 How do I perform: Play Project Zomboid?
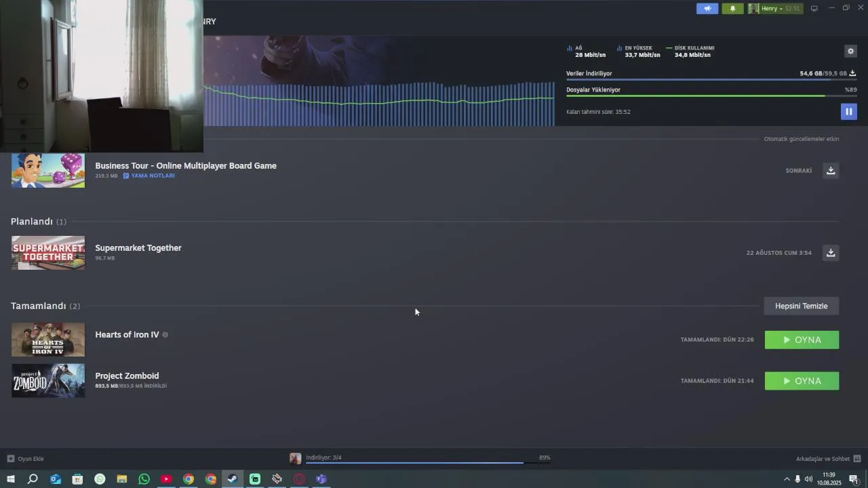(802, 381)
